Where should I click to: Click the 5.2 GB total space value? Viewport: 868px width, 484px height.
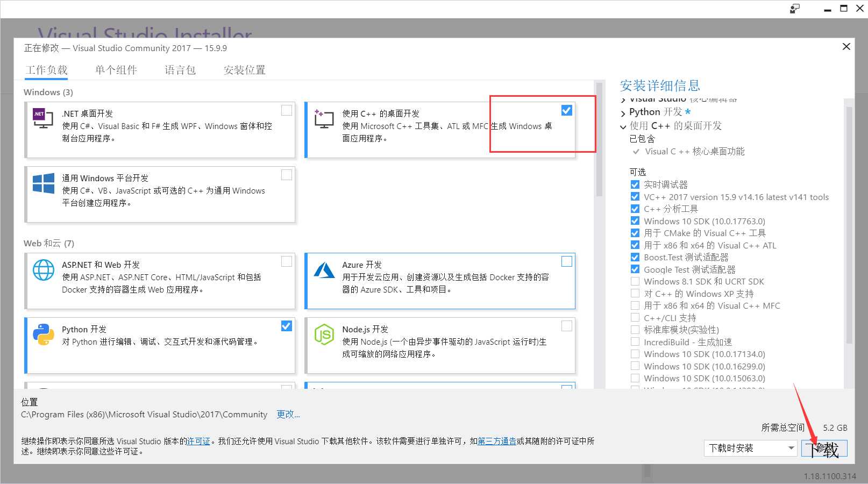point(835,428)
